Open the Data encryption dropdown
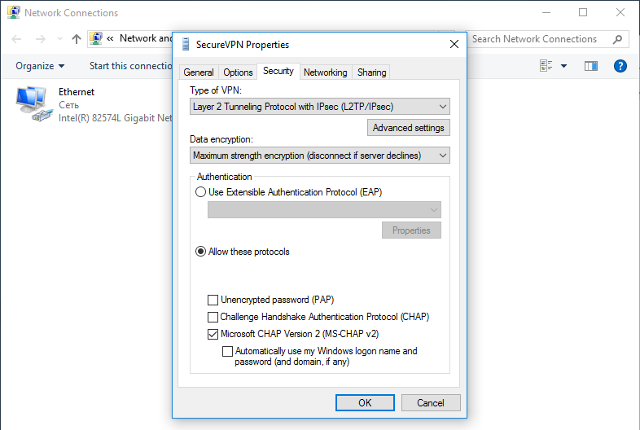 (320, 155)
